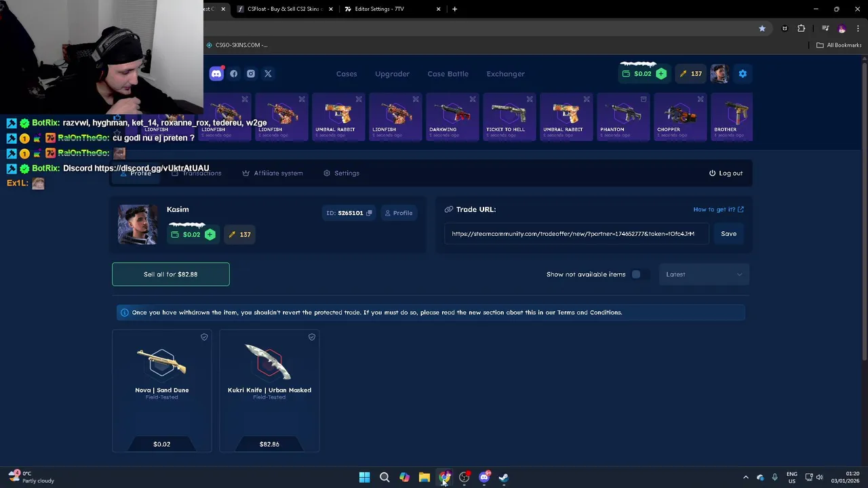
Task: Click into the Trade URL field
Action: [x=576, y=234]
